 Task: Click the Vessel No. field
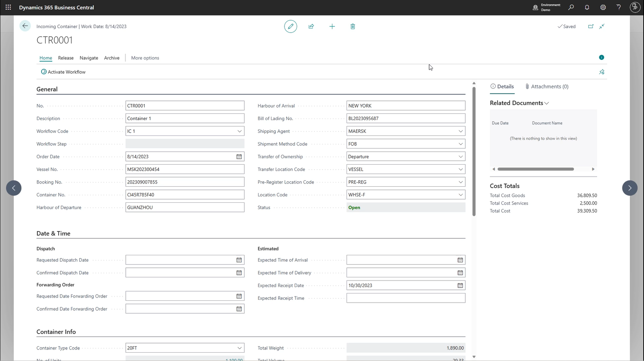[x=185, y=169]
